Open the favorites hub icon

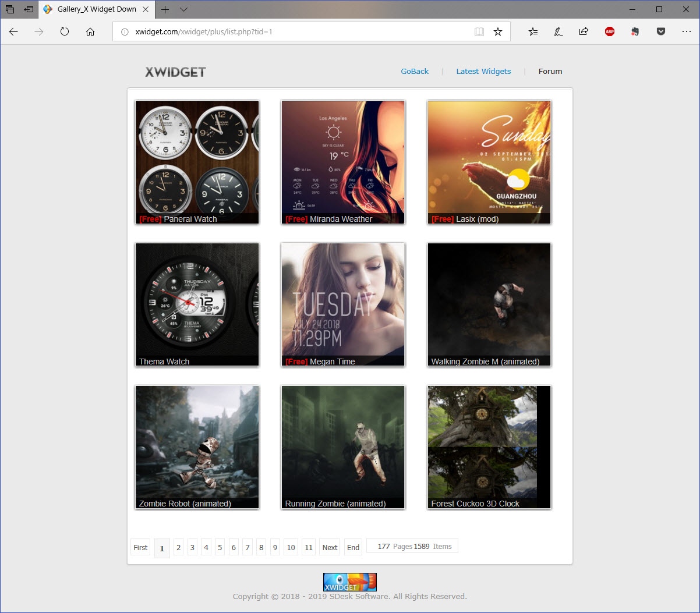[533, 32]
